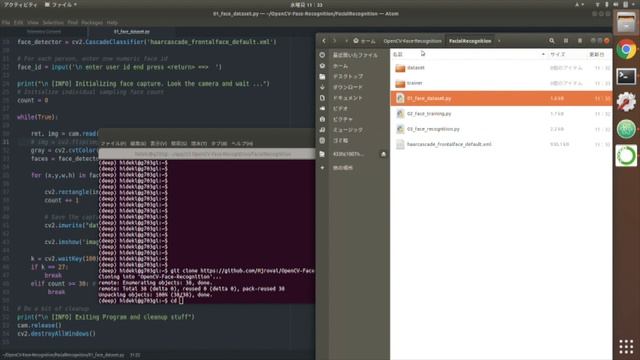This screenshot has height=360, width=640.
Task: Switch to the first Atom editor tab
Action: pyautogui.click(x=44, y=31)
